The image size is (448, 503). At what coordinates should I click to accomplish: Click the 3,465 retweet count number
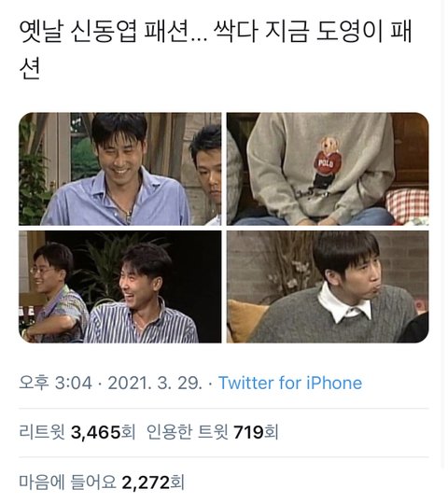[x=95, y=432]
